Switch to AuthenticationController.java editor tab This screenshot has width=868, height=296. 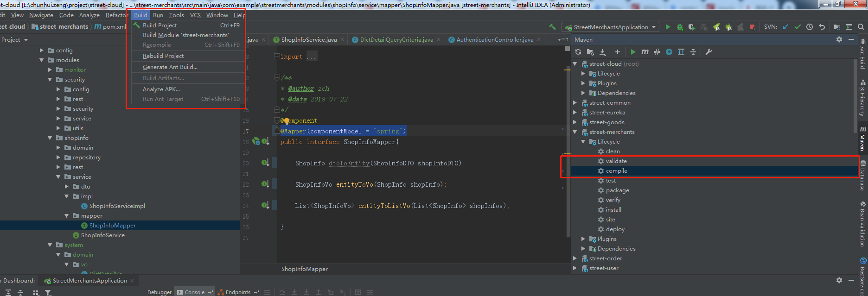coord(495,39)
